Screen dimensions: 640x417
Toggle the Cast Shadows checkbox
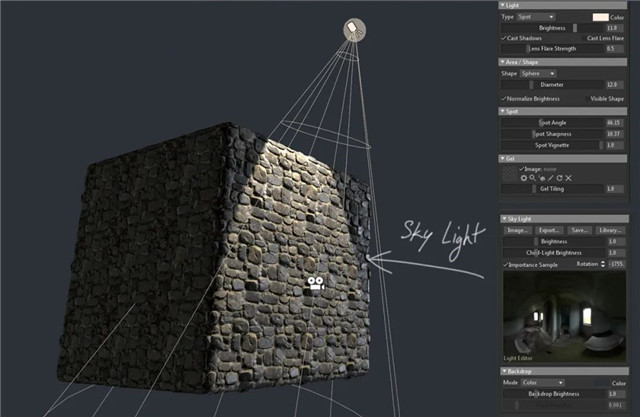[503, 37]
